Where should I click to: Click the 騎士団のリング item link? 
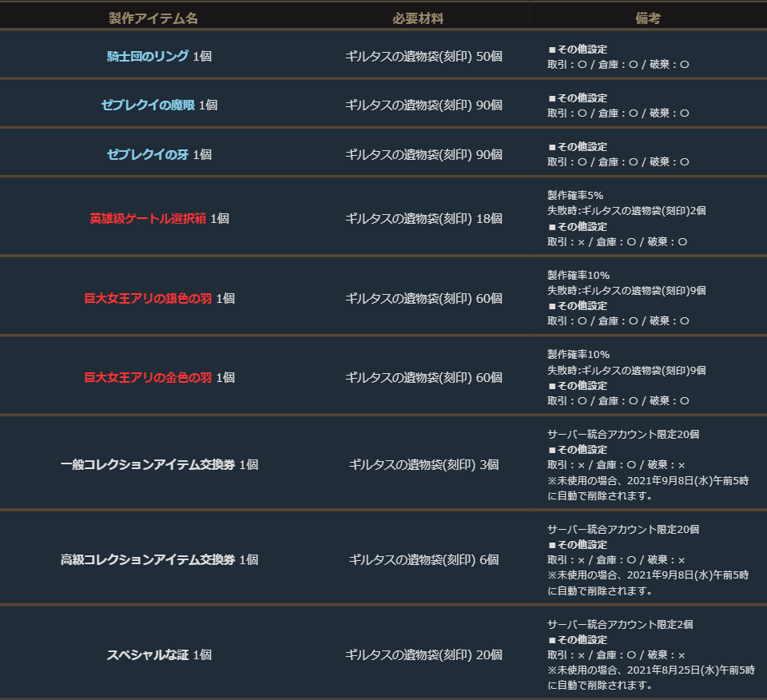[148, 57]
